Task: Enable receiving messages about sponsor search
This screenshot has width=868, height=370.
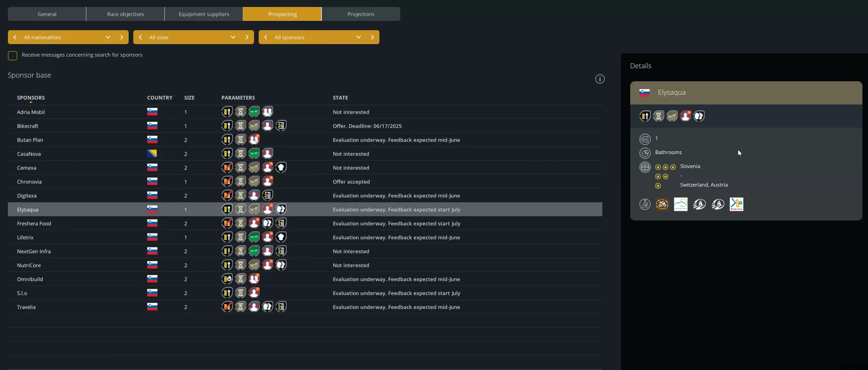Action: point(13,56)
